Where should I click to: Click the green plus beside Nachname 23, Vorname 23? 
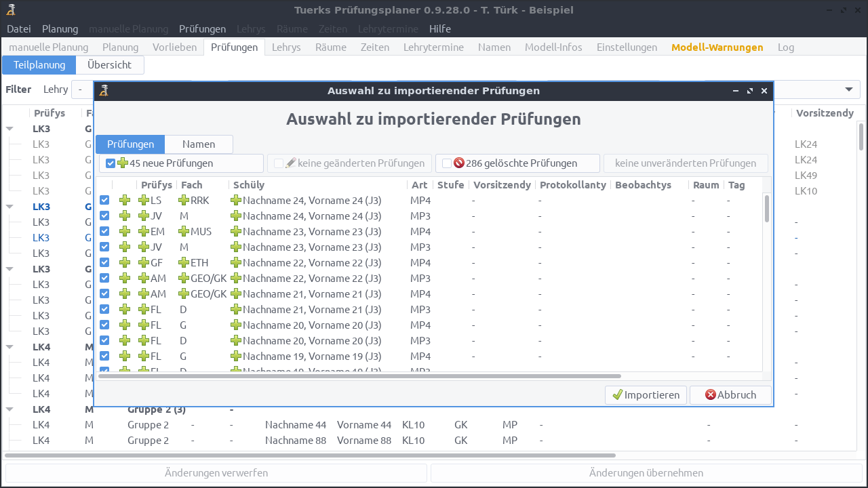[236, 231]
